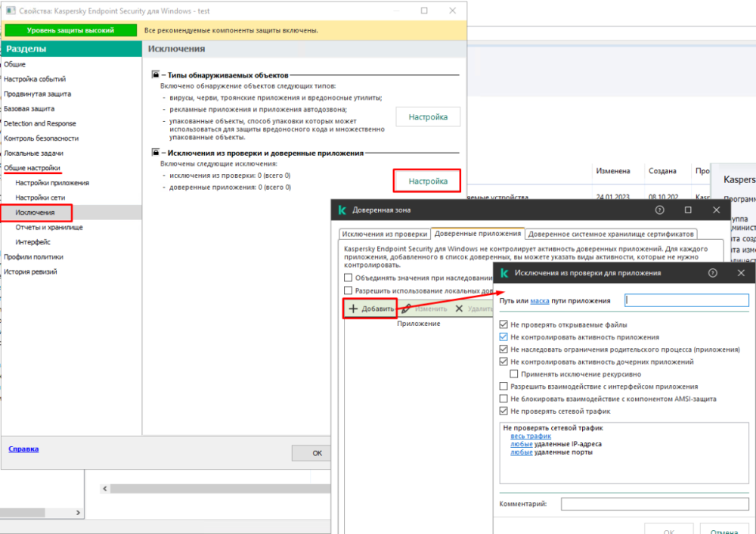
Task: Open Detection and Response section
Action: click(x=39, y=123)
